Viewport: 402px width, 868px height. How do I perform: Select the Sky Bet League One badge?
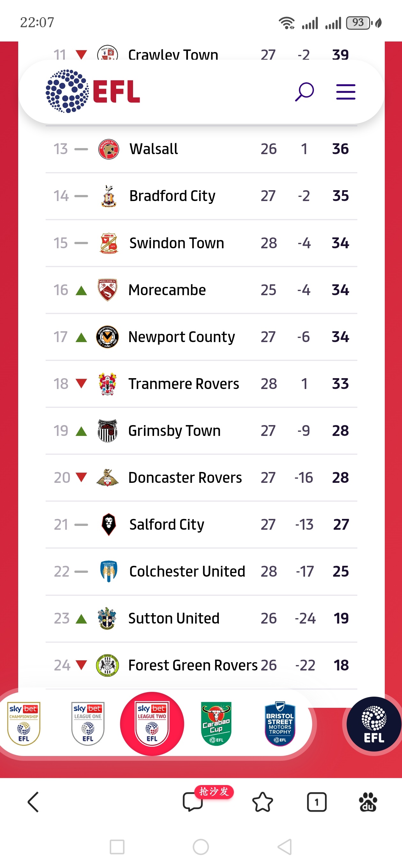[x=88, y=723]
